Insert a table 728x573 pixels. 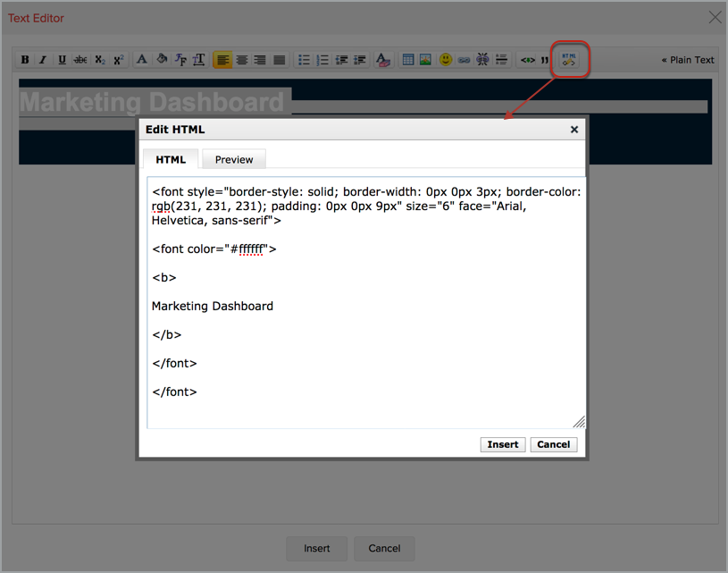(x=408, y=60)
